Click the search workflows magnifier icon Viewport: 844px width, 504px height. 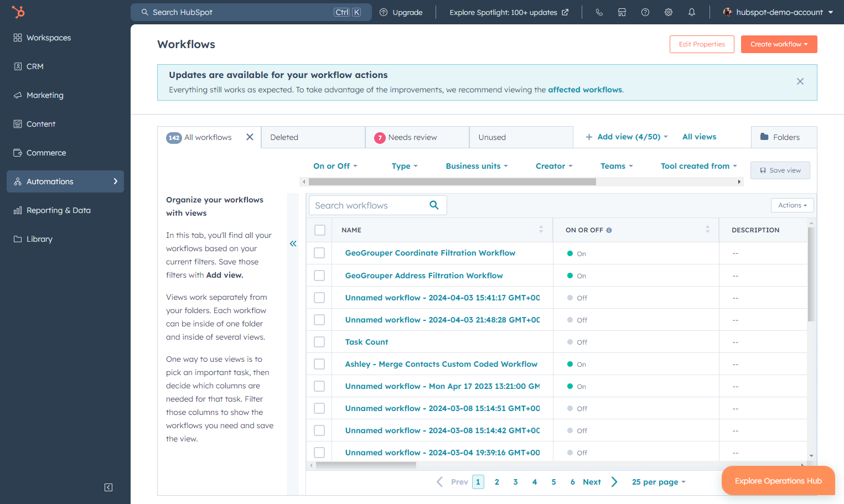point(434,205)
